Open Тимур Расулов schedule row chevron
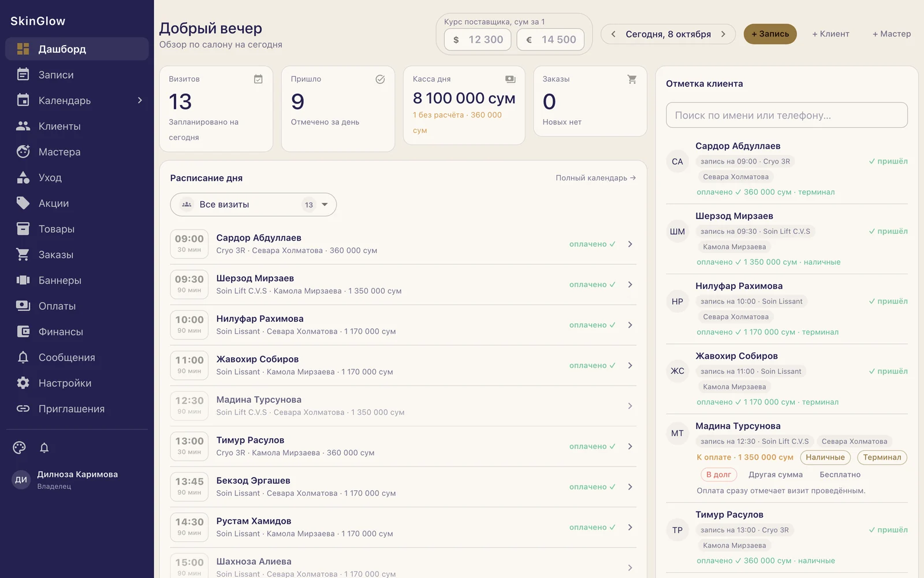The height and width of the screenshot is (578, 924). coord(630,446)
